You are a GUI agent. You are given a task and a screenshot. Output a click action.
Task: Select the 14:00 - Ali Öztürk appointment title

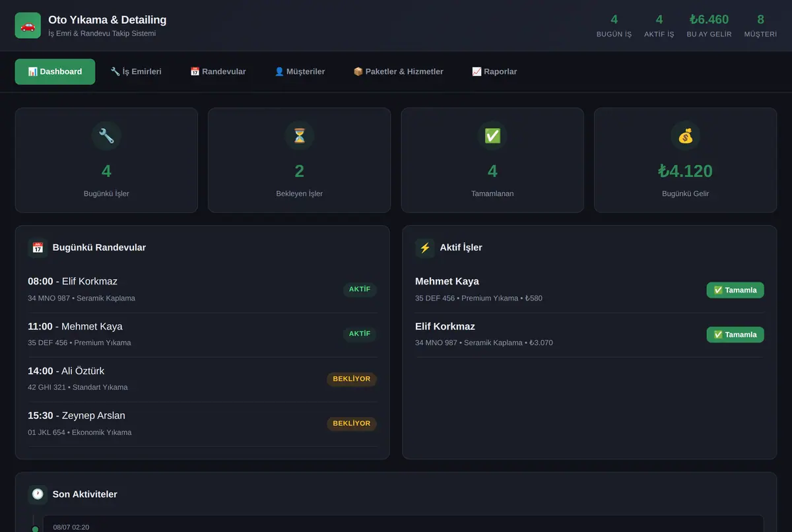pos(66,371)
